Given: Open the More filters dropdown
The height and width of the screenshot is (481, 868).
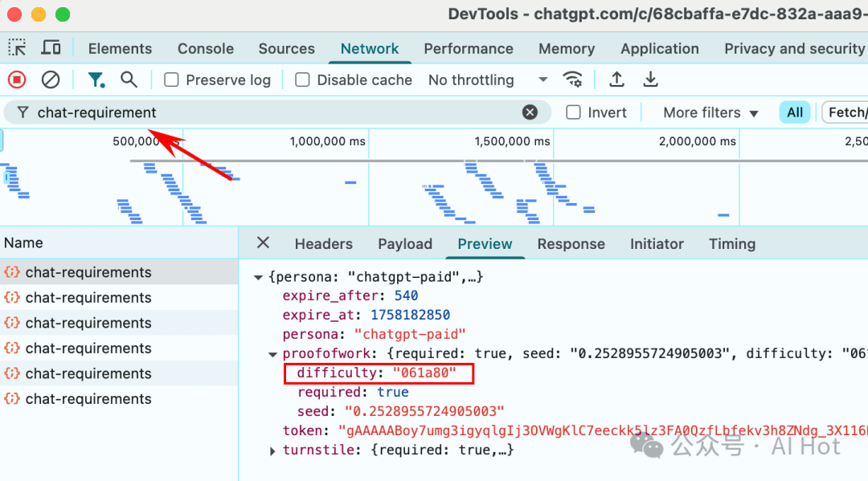Looking at the screenshot, I should [x=710, y=112].
